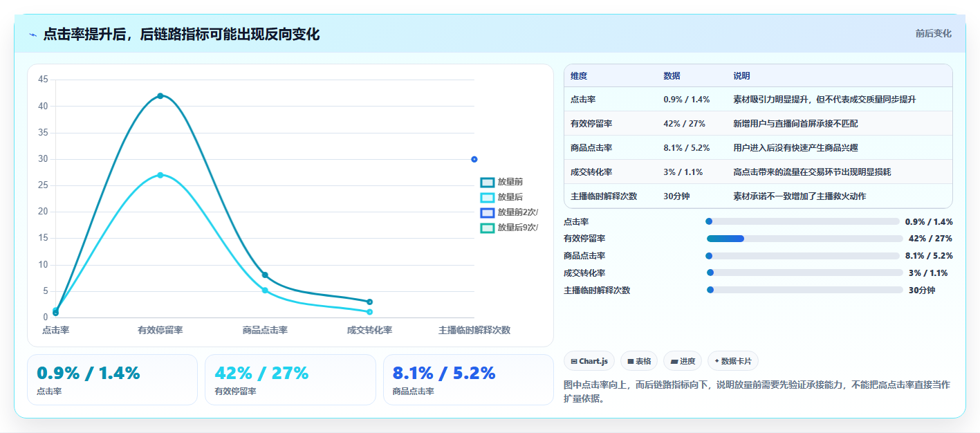Click x-axis label 成交转化率
The width and height of the screenshot is (980, 433).
click(370, 331)
